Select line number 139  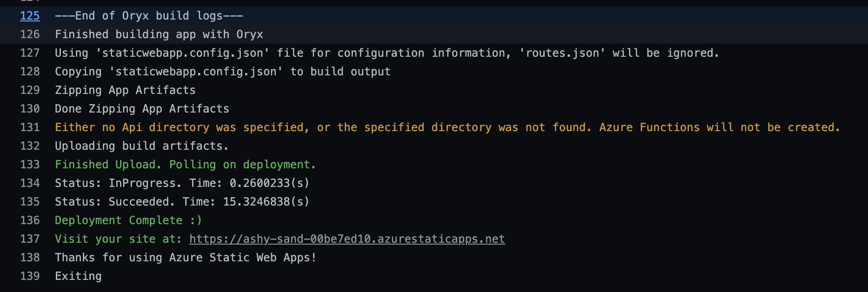(30, 276)
